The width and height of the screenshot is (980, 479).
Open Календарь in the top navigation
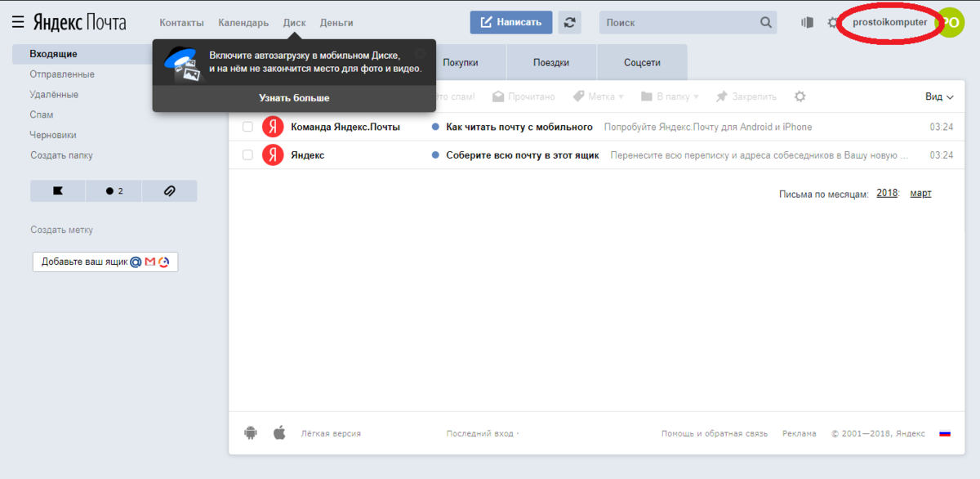point(243,23)
